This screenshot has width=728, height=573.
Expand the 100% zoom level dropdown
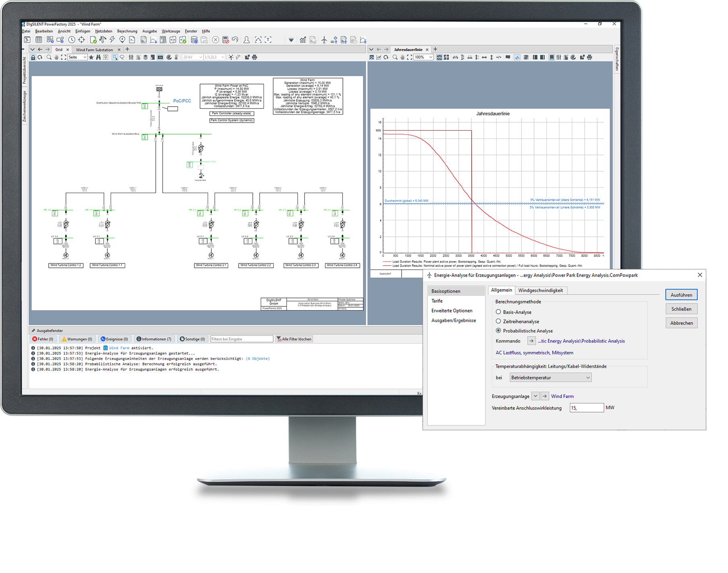431,58
